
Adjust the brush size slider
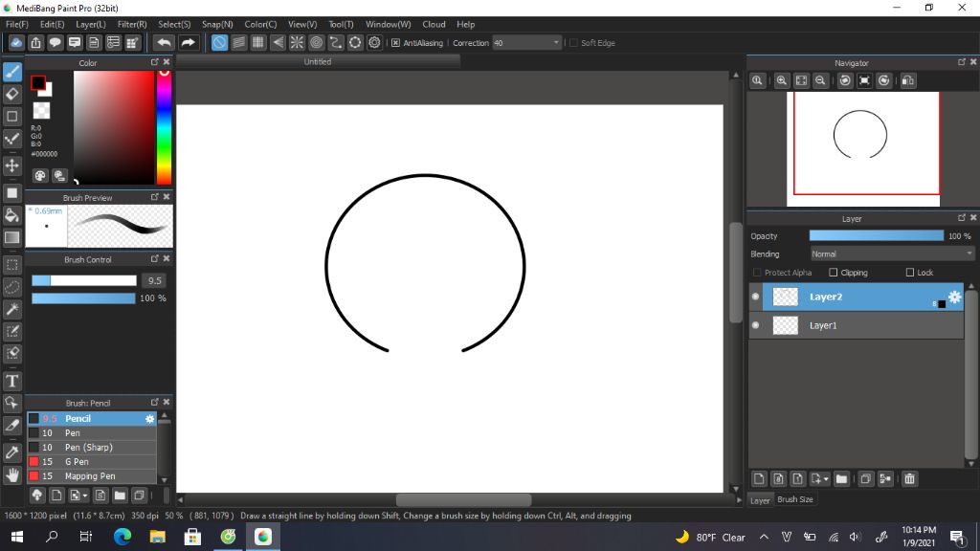tap(84, 280)
